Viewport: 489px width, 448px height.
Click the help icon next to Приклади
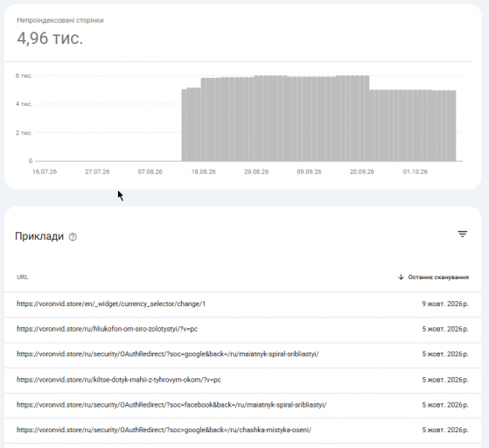pos(73,237)
